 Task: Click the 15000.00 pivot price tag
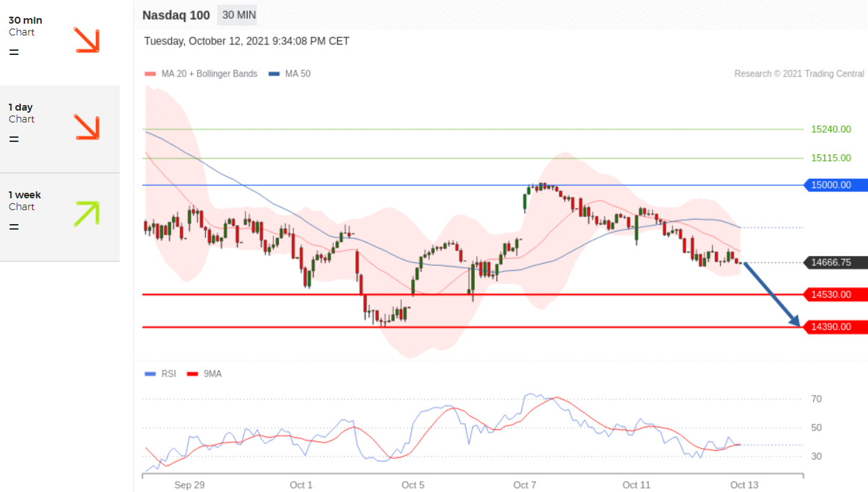click(x=835, y=185)
